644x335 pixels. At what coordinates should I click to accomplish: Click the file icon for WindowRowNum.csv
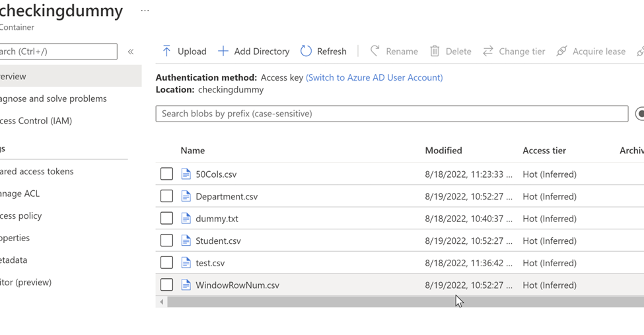click(186, 285)
